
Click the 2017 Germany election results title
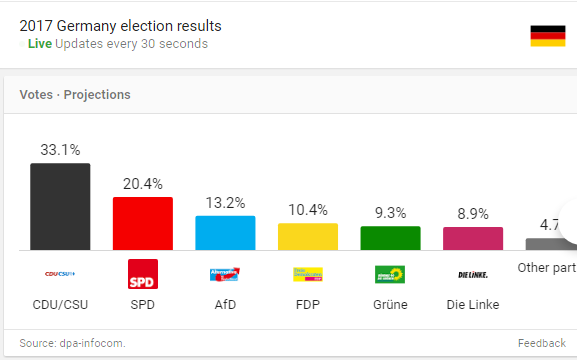click(x=120, y=26)
